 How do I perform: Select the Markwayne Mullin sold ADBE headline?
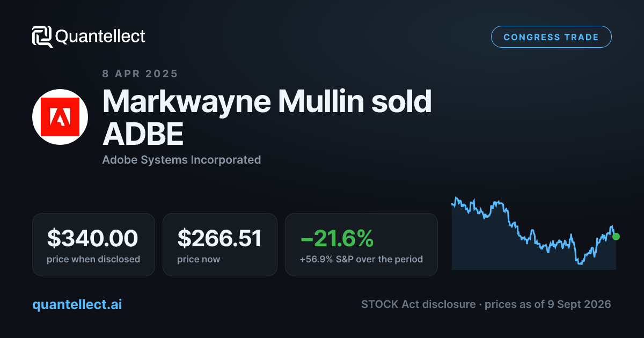pyautogui.click(x=267, y=117)
